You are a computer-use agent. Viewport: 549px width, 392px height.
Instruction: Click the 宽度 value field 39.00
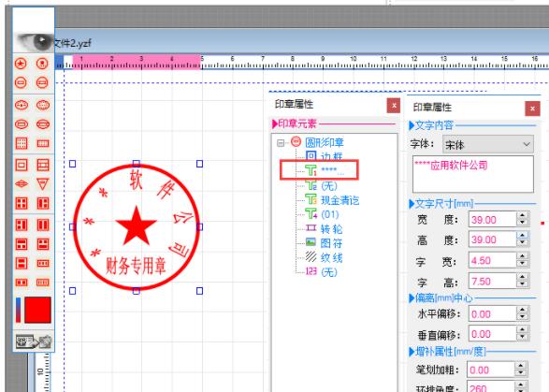tap(492, 220)
